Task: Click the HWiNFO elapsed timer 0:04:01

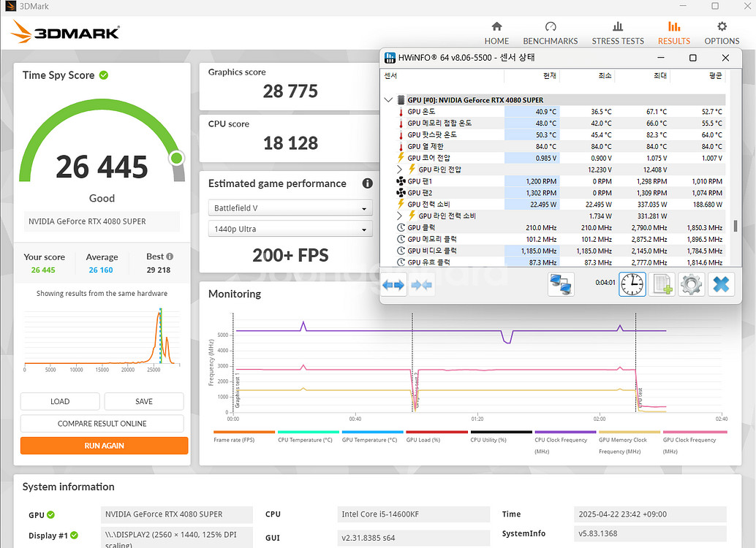Action: point(605,283)
